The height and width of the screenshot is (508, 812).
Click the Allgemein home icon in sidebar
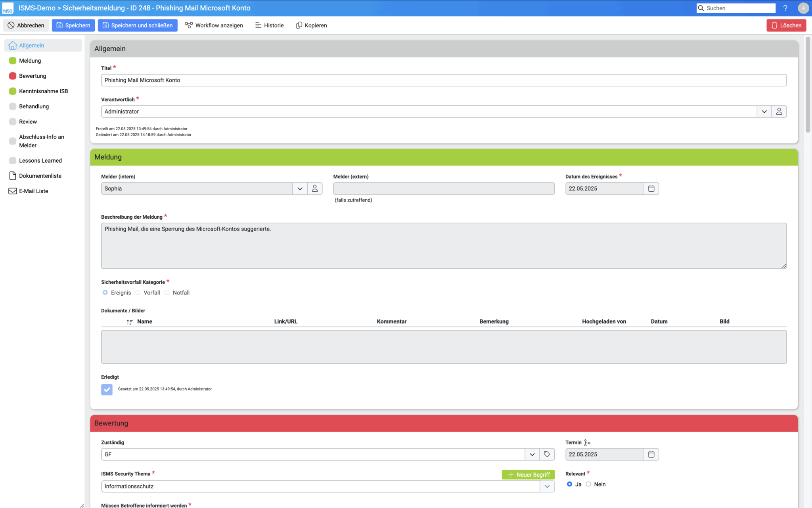click(x=13, y=45)
